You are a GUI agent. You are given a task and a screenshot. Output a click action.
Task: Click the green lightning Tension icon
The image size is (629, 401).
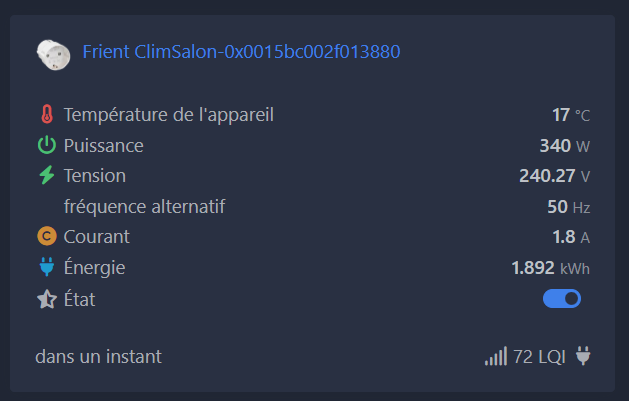46,176
